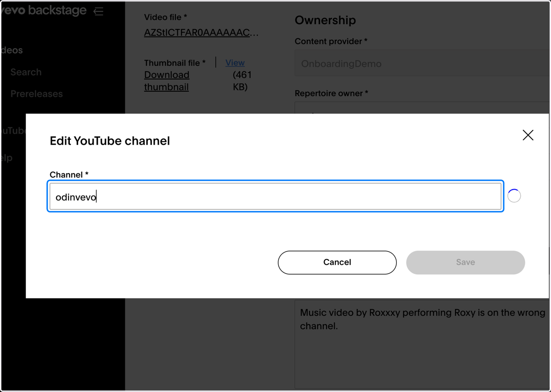
Task: Close the Edit YouTube channel dialog
Action: pos(528,135)
